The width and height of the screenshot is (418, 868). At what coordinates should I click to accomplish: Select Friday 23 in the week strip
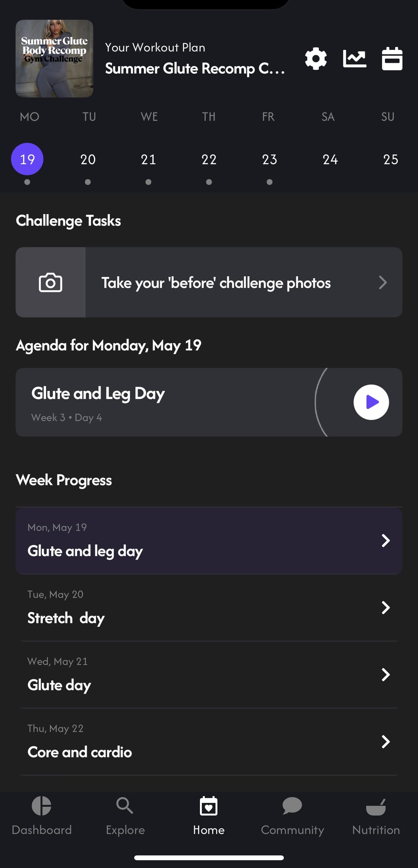click(269, 159)
